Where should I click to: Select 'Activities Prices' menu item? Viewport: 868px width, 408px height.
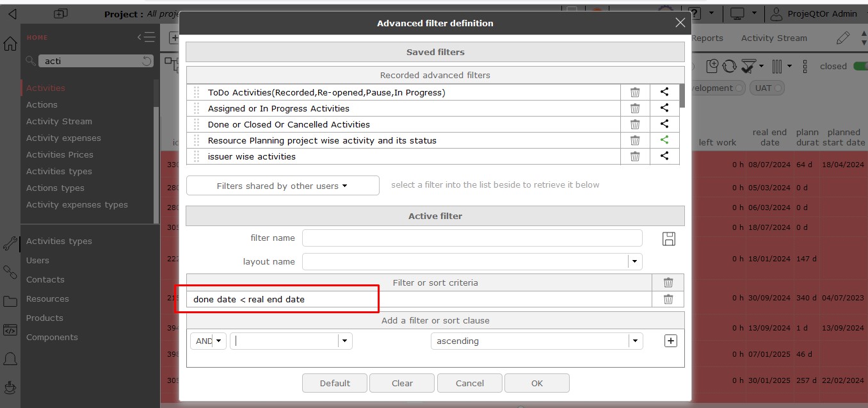coord(60,154)
